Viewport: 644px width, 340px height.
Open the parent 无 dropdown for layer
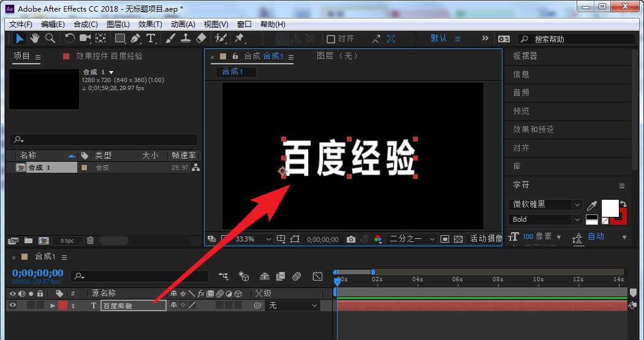(293, 306)
